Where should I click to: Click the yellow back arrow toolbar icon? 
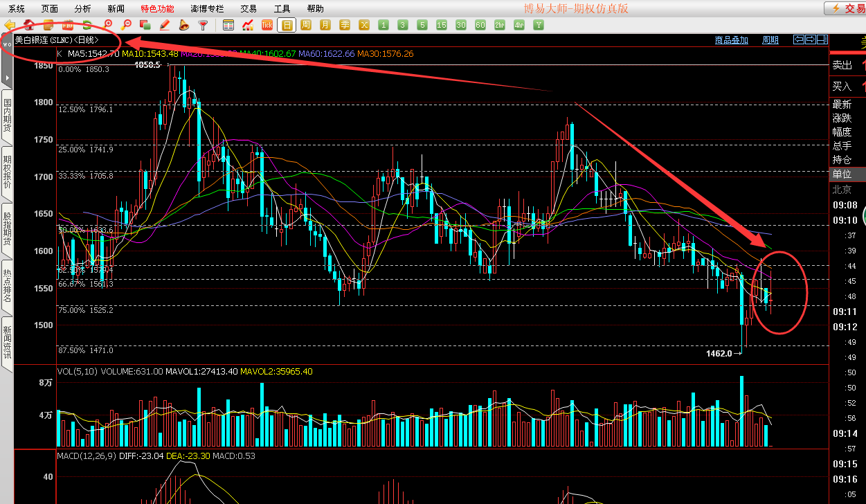coord(10,25)
